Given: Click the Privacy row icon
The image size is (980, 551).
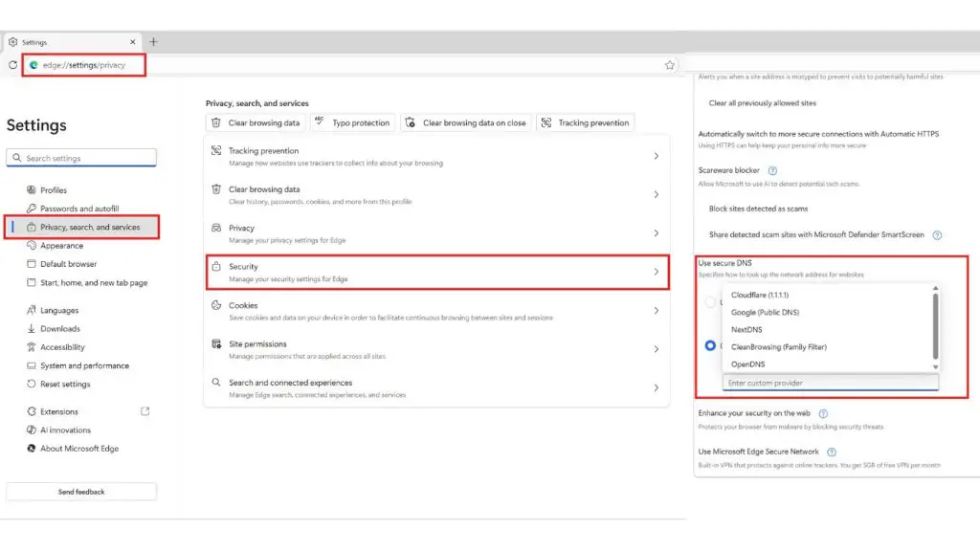Looking at the screenshot, I should pyautogui.click(x=216, y=228).
